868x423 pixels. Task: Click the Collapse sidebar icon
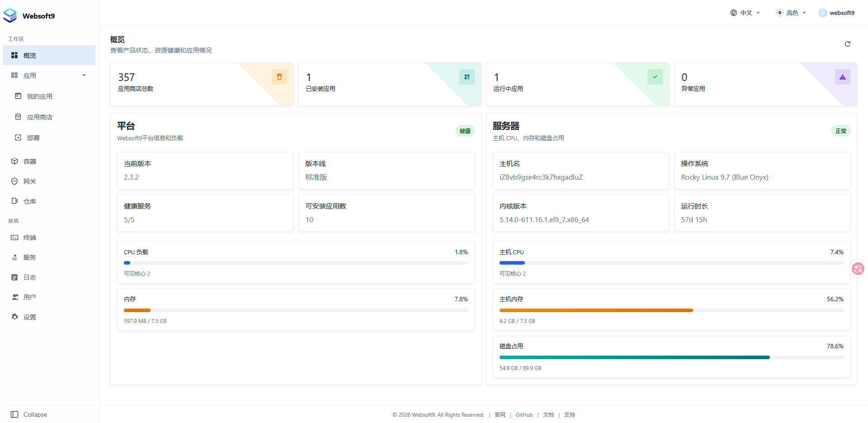tap(14, 414)
